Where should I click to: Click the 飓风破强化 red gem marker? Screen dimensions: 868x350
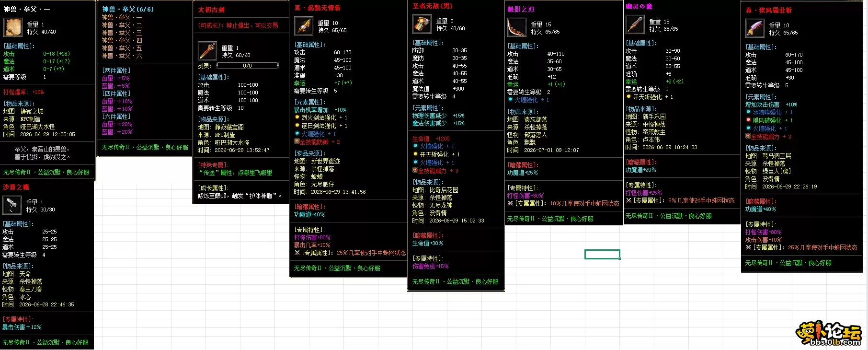click(748, 120)
